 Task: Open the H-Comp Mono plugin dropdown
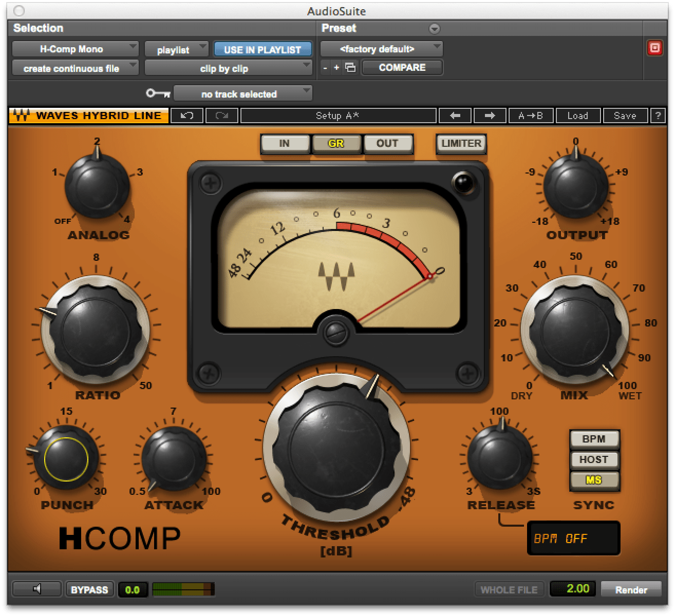click(75, 49)
